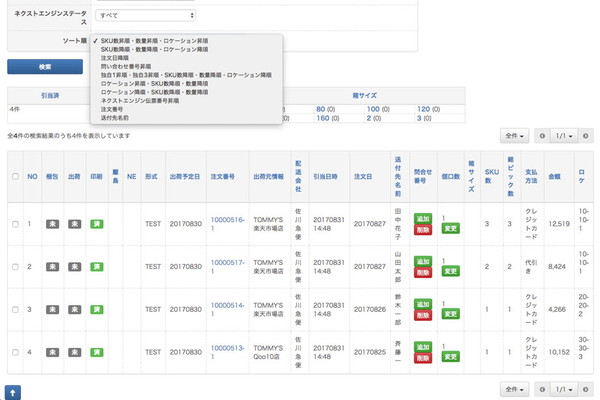
Task: Click the 未 packing badge in row 3
Action: [52, 310]
